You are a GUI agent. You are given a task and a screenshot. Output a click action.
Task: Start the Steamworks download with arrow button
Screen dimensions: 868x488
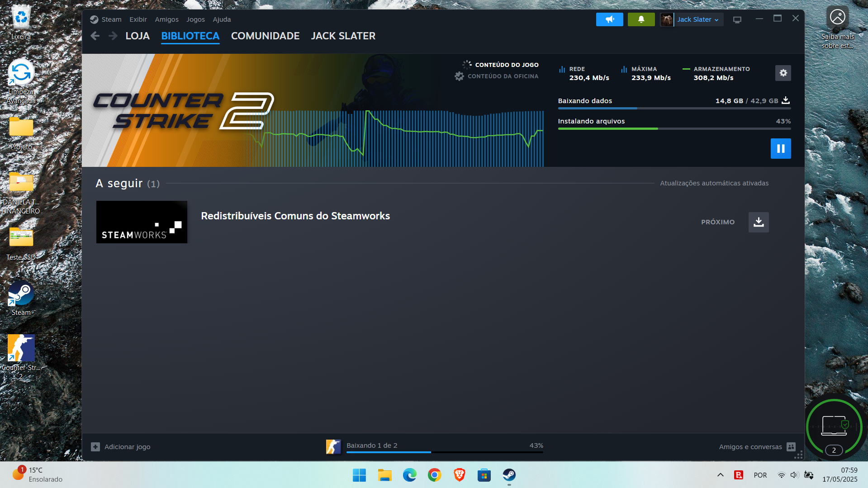(x=759, y=222)
